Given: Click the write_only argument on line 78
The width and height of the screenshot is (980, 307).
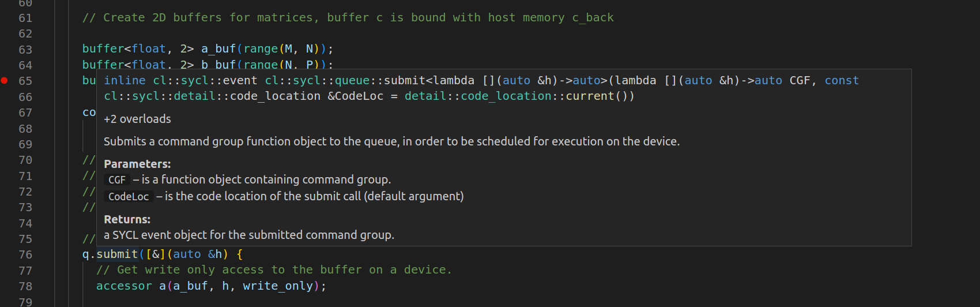Looking at the screenshot, I should click(x=278, y=286).
